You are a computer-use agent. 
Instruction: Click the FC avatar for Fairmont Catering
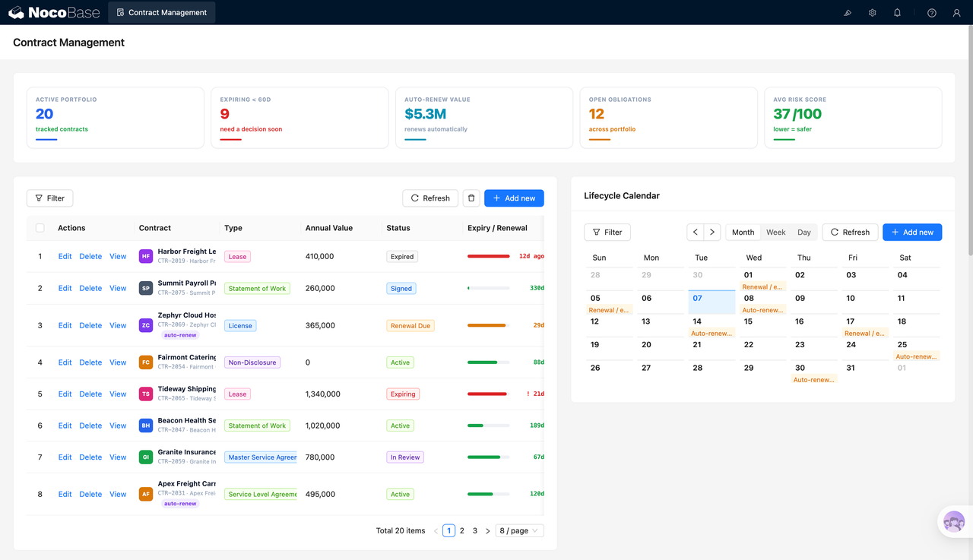pos(146,362)
